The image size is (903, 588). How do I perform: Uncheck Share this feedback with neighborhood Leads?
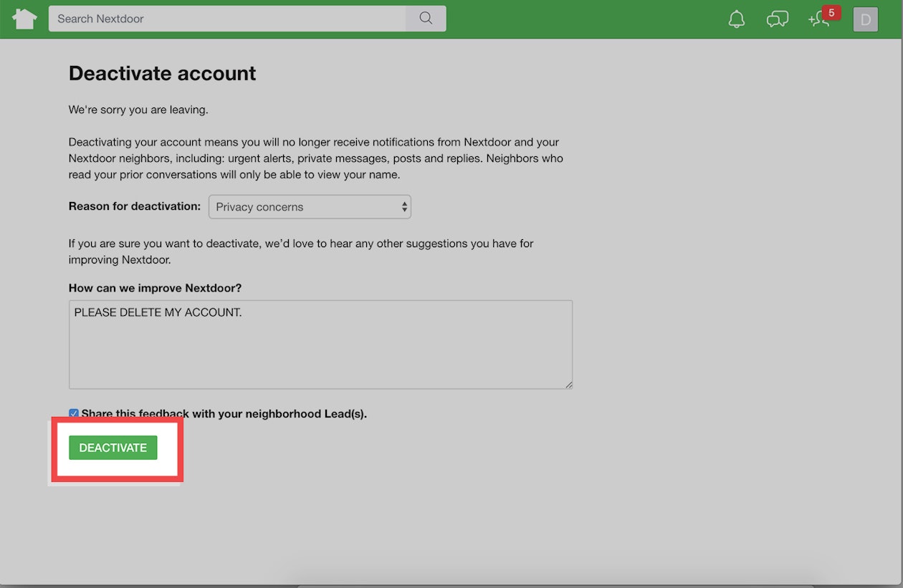pos(74,414)
